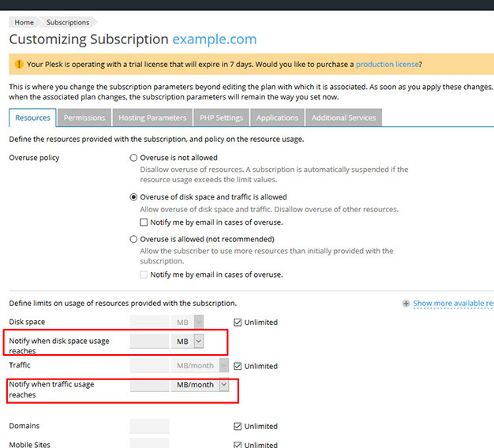Click the production license link
Image resolution: width=494 pixels, height=448 pixels.
pos(387,64)
